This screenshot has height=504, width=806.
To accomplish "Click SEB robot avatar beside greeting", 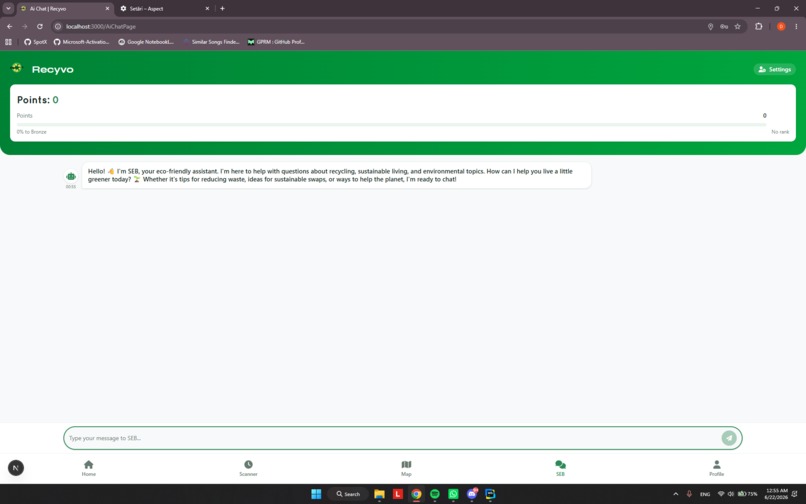I will 71,176.
